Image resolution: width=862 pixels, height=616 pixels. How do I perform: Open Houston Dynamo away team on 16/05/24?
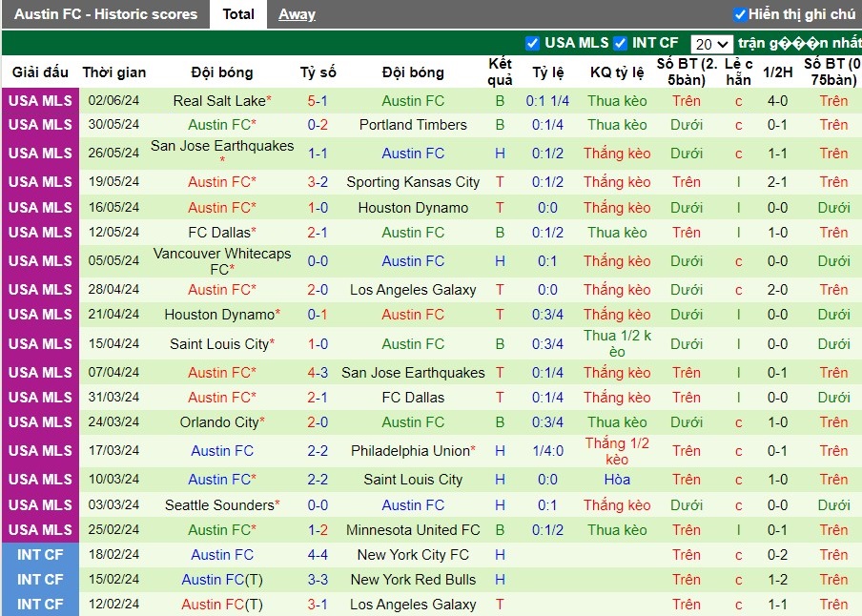pyautogui.click(x=413, y=208)
